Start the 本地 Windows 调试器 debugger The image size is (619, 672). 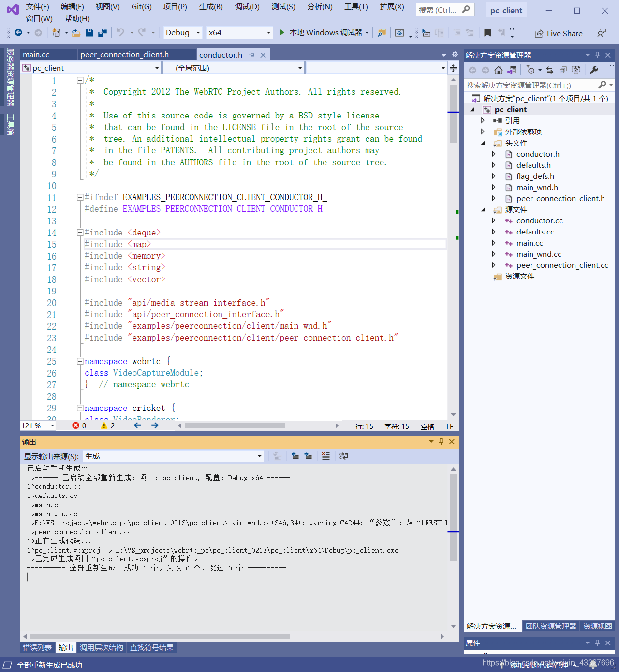[321, 32]
